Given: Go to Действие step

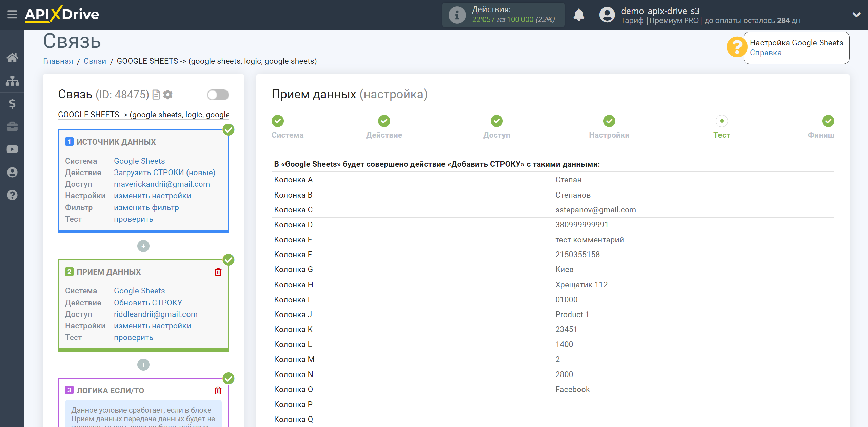Looking at the screenshot, I should [384, 121].
